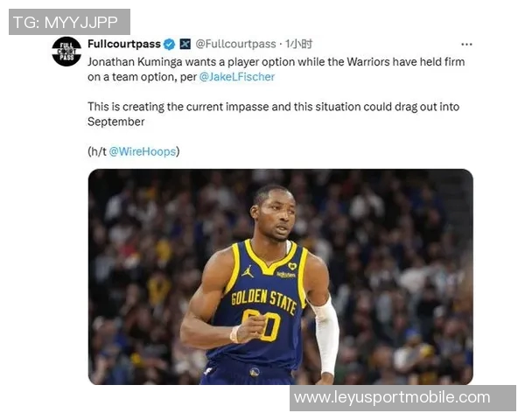Open the Fullcourtpass display name
The height and width of the screenshot is (420, 525).
pyautogui.click(x=124, y=44)
